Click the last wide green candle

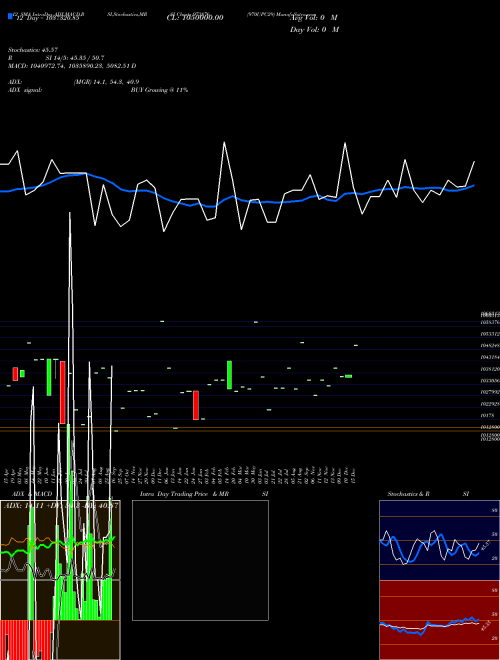(x=348, y=376)
